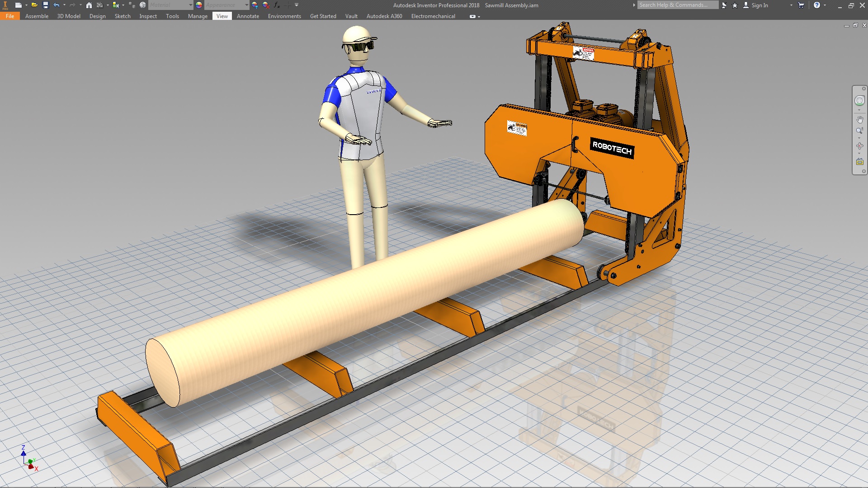Click the Sign In link

(x=759, y=5)
